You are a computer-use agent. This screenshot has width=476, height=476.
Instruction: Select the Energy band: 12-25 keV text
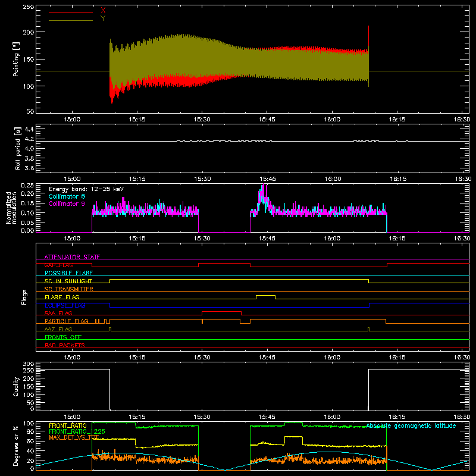(x=86, y=189)
